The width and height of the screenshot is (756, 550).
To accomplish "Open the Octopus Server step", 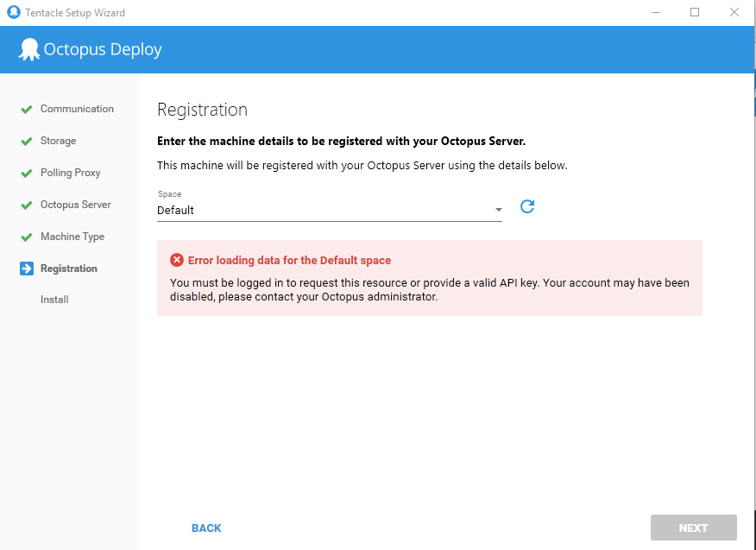I will pos(76,205).
